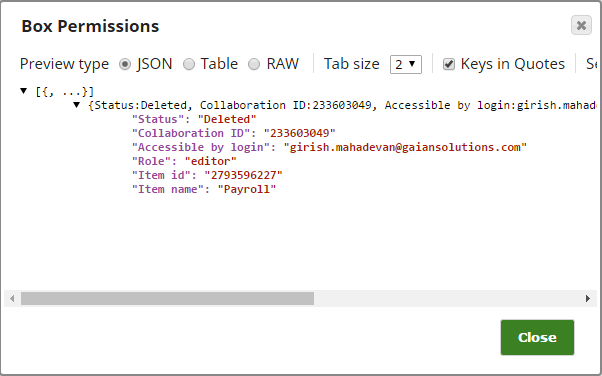Select the Table preview type radio
This screenshot has height=376, width=602.
point(189,64)
